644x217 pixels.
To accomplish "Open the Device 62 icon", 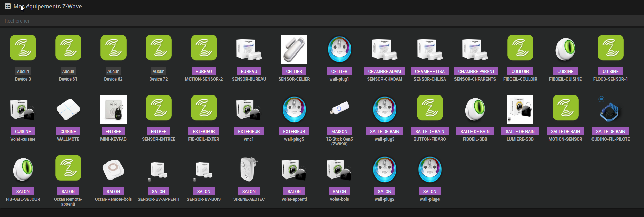I will coord(113,48).
